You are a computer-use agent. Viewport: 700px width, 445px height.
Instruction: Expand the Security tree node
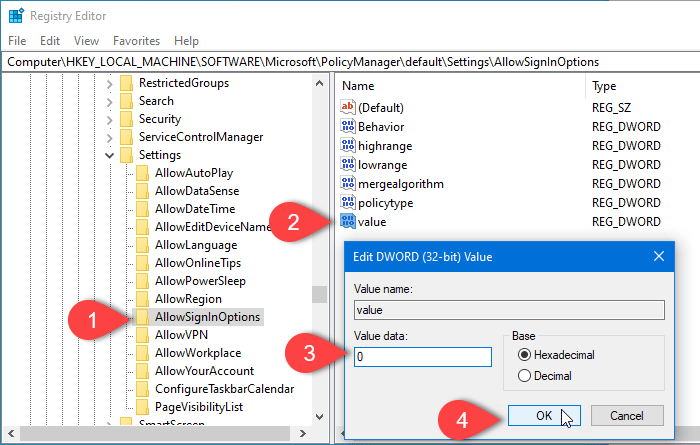click(110, 120)
